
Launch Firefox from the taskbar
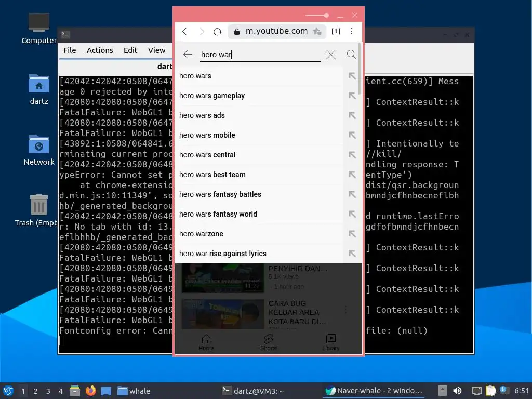(90, 391)
